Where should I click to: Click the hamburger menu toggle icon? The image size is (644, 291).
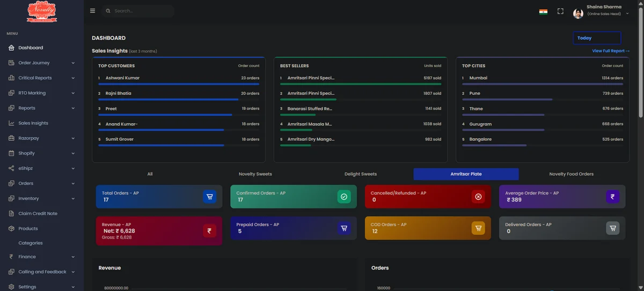(92, 11)
